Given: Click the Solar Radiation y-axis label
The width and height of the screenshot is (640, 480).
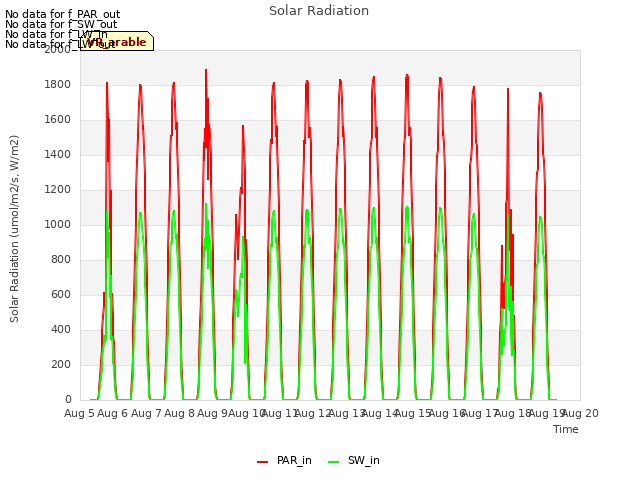Looking at the screenshot, I should (14, 229).
